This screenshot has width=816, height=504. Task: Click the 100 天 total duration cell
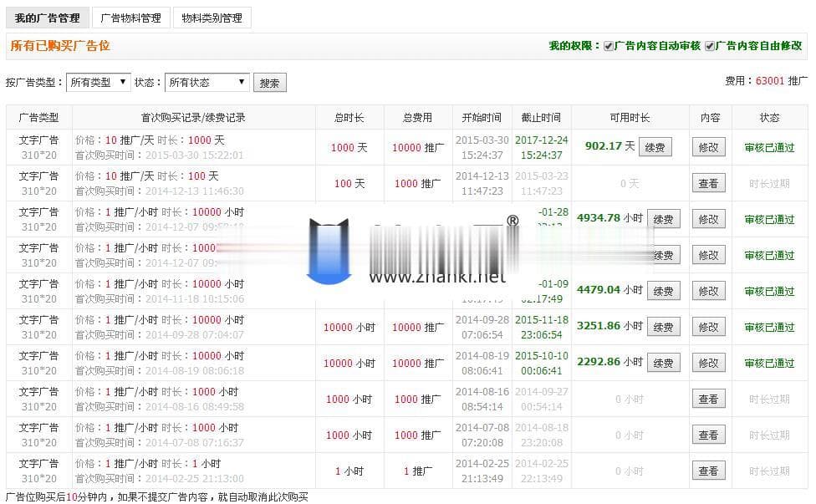click(x=349, y=184)
